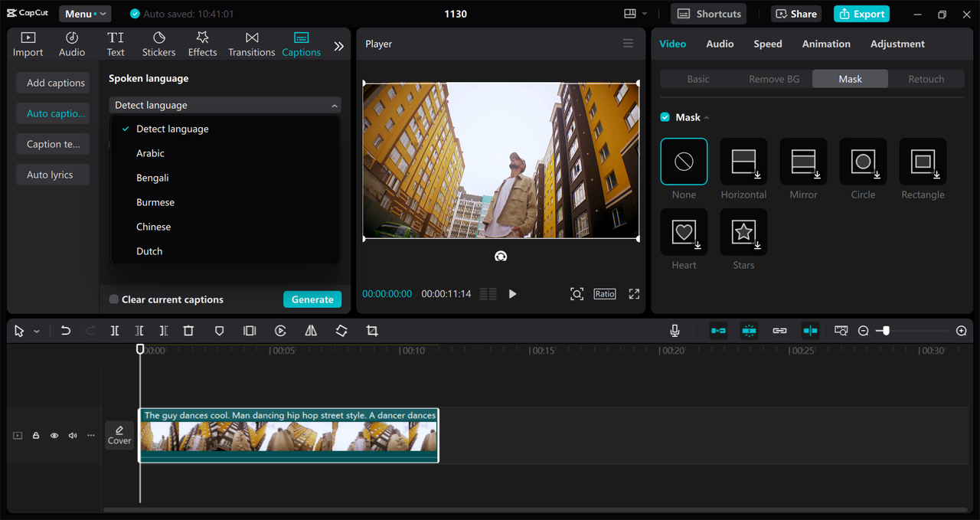Open the Import media tab

pos(28,44)
